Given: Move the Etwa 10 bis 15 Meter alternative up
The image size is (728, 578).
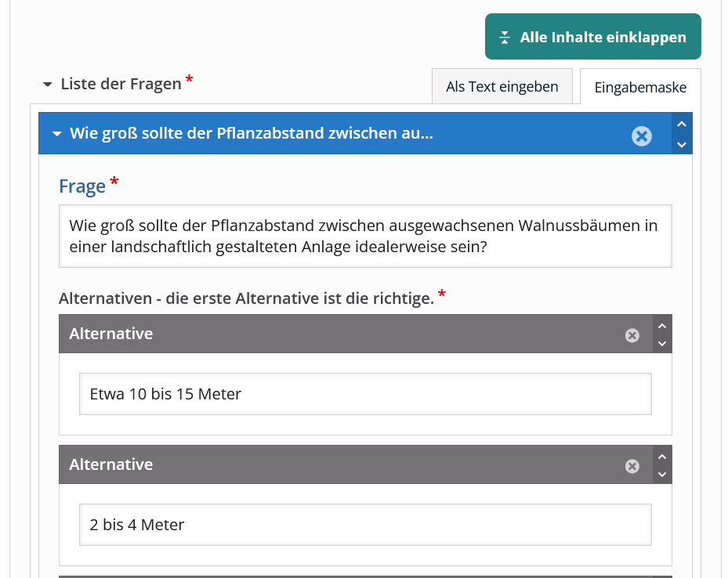Looking at the screenshot, I should (662, 326).
